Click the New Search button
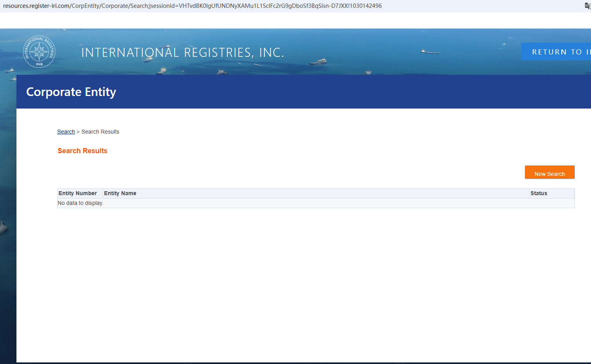Screen dimensions: 591x364 click(549, 172)
